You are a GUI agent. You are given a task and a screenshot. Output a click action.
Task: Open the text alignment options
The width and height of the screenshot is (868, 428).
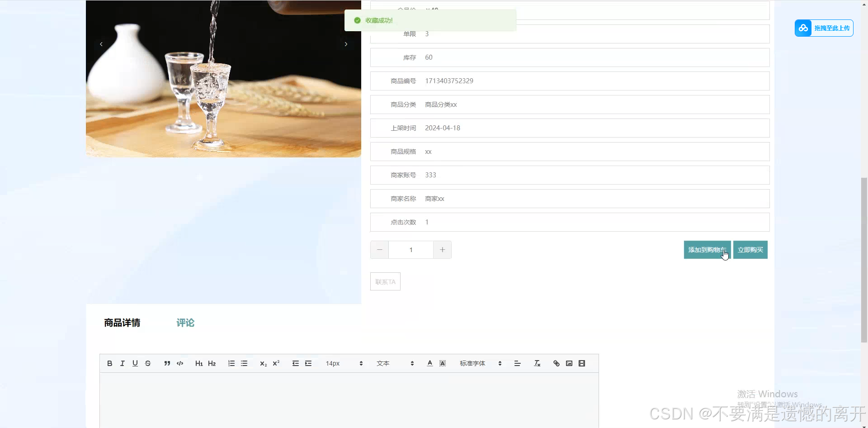[x=518, y=363]
